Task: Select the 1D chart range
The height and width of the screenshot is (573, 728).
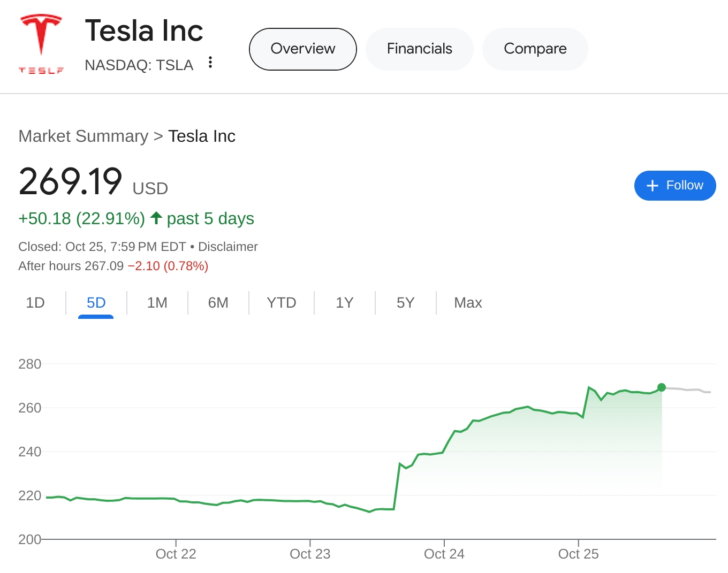Action: (35, 302)
